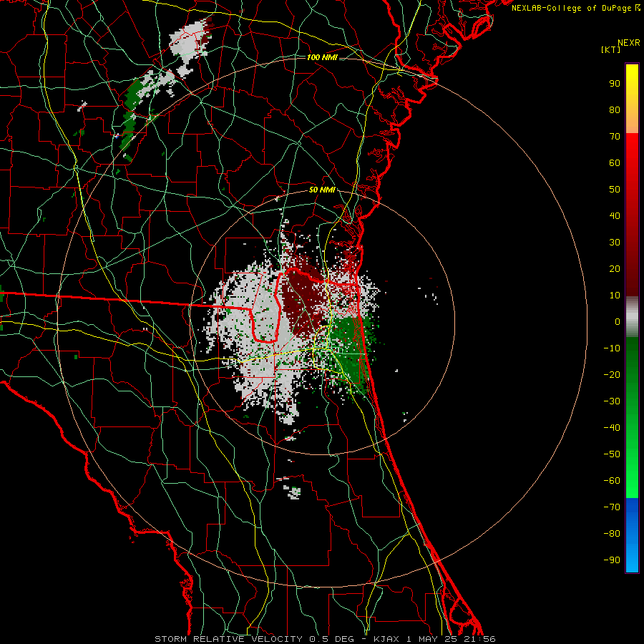Select the -70 value on velocity legend
Viewport: 644px width, 644px height.
pyautogui.click(x=612, y=507)
